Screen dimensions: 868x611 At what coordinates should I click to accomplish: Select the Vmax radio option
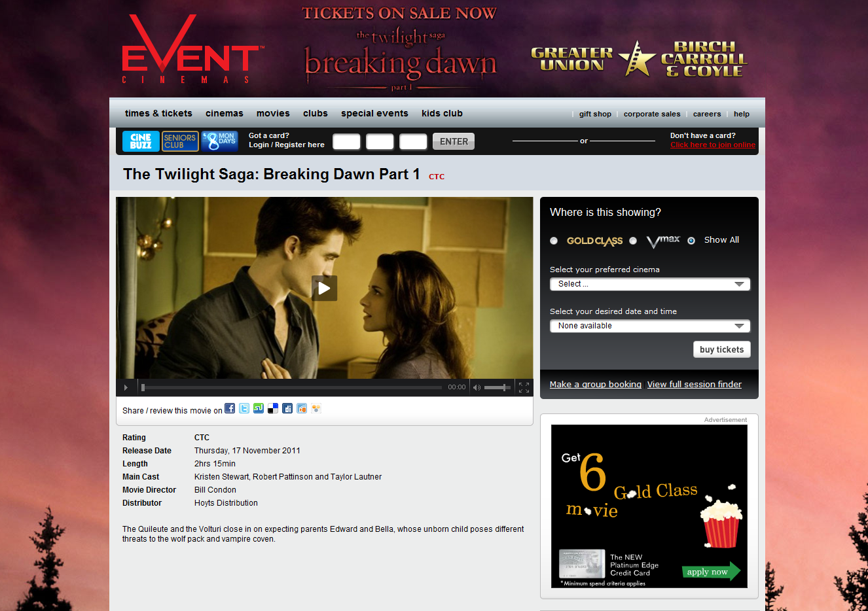pos(633,241)
